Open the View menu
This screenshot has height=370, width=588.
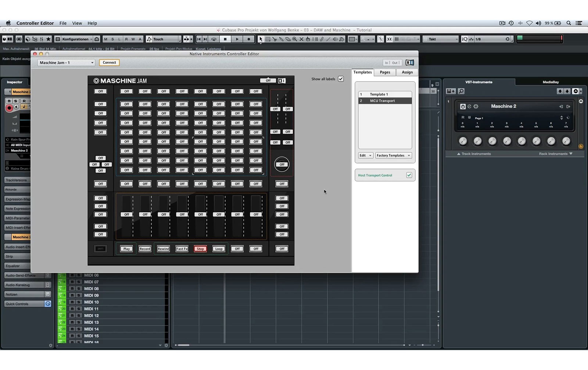pyautogui.click(x=77, y=23)
